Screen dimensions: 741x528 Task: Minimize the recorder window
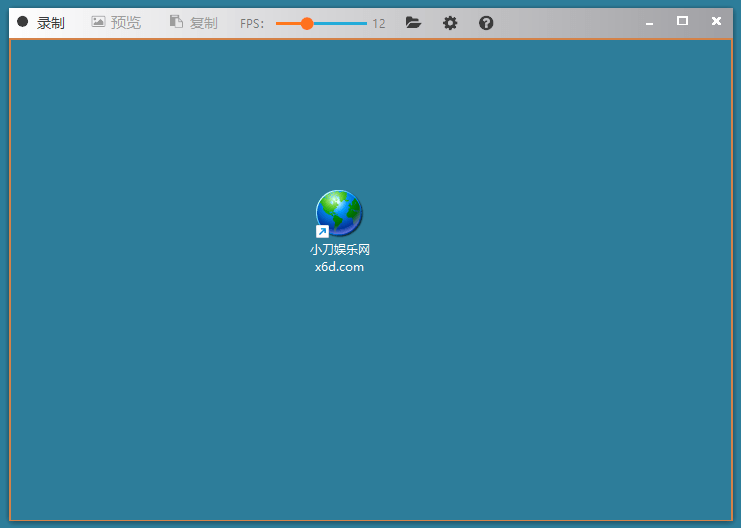click(x=650, y=22)
